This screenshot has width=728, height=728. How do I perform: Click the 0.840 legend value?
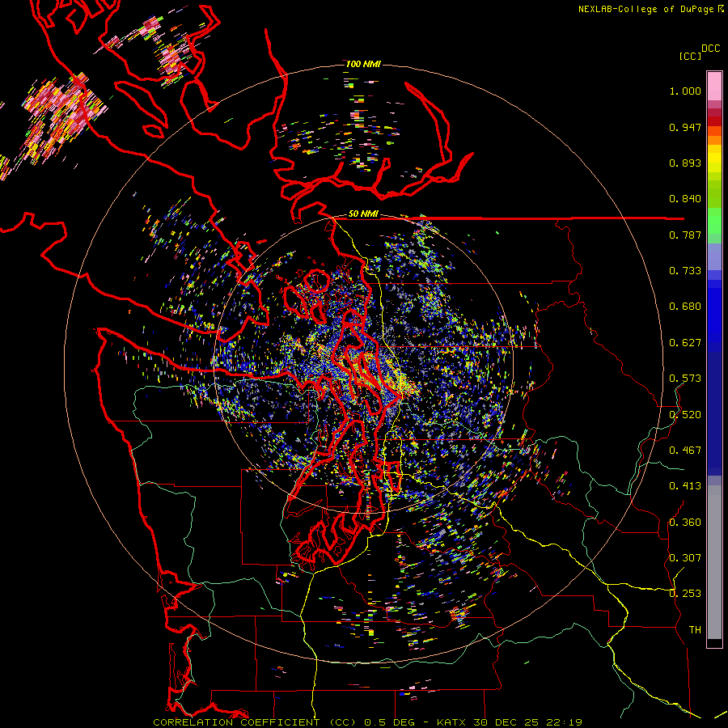685,199
